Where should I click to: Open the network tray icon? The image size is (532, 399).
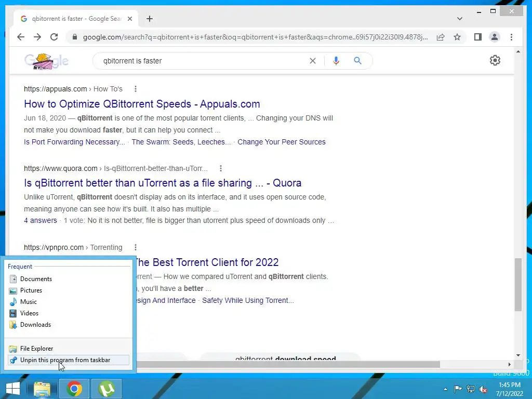click(x=471, y=389)
